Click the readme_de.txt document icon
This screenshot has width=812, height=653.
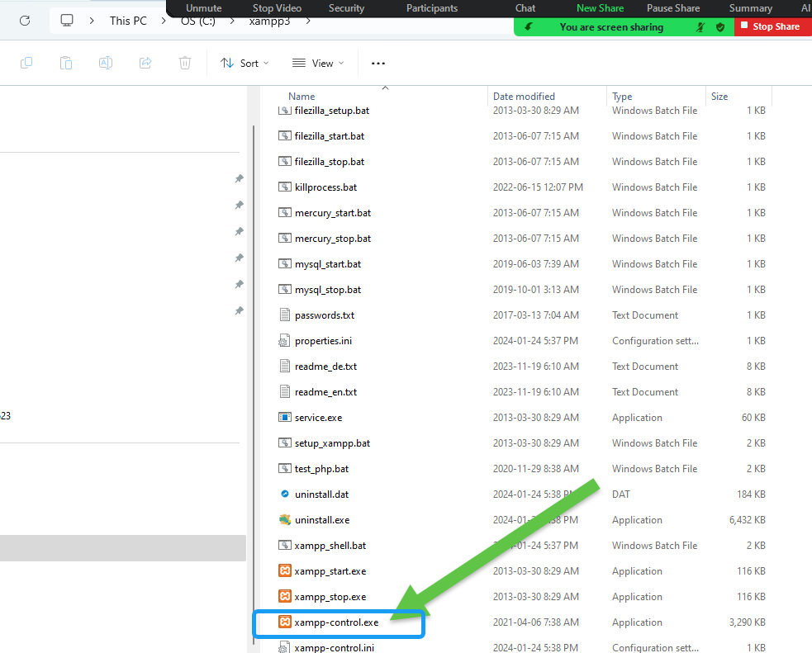[284, 366]
